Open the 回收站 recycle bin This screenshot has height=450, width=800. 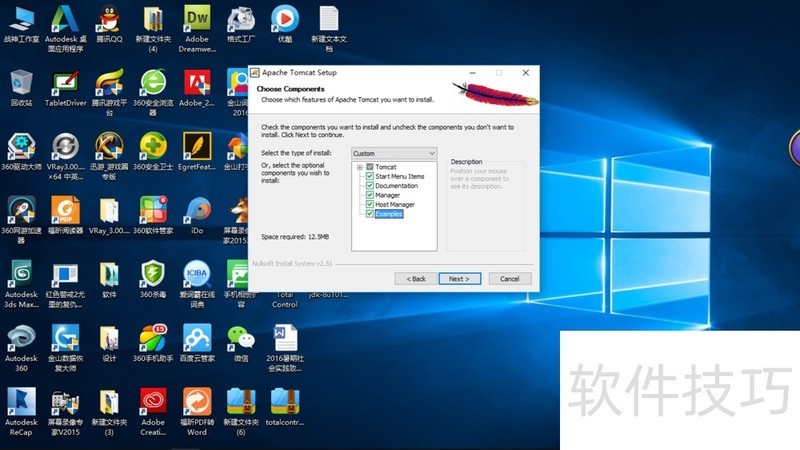[21, 84]
